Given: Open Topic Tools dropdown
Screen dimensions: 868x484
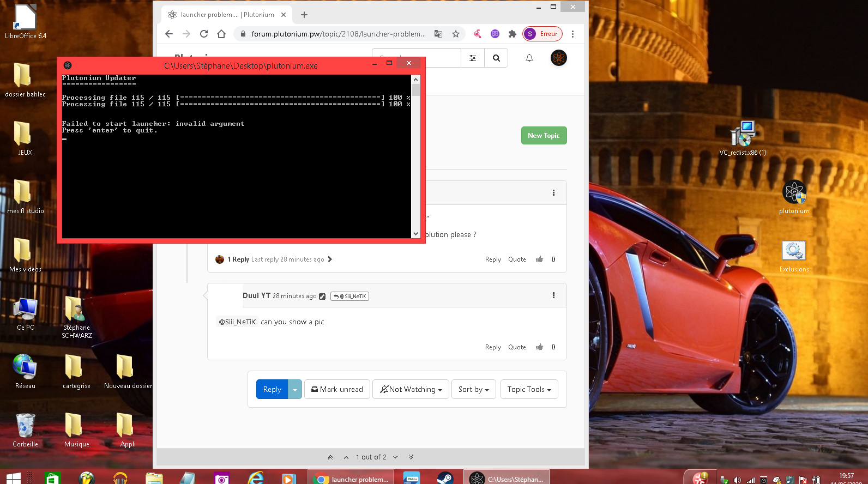Looking at the screenshot, I should click(529, 389).
